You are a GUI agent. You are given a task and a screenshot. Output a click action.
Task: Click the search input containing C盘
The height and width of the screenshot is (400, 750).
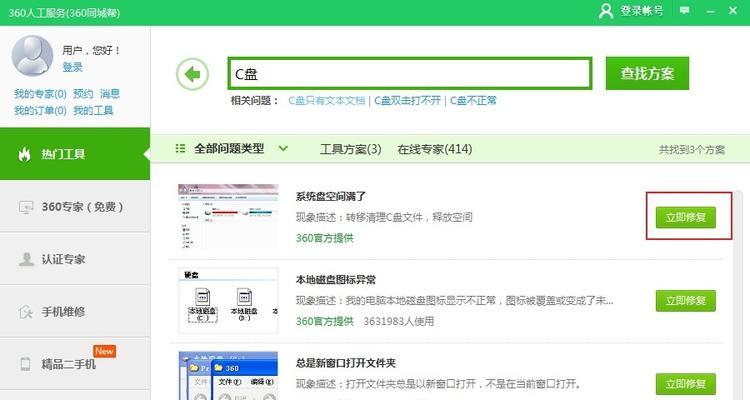(410, 74)
